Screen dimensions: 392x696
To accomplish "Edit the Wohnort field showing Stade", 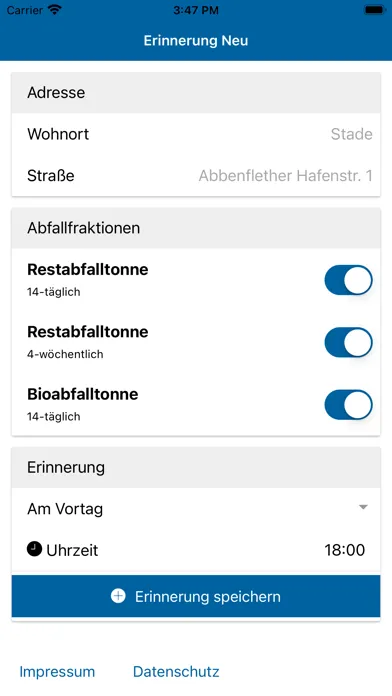I will point(196,134).
